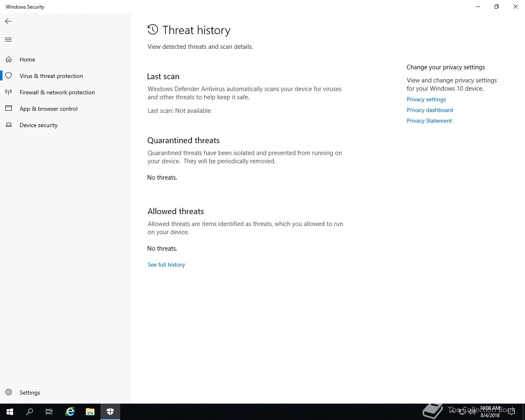
Task: Click the Quarantined threats heading
Action: pos(183,140)
